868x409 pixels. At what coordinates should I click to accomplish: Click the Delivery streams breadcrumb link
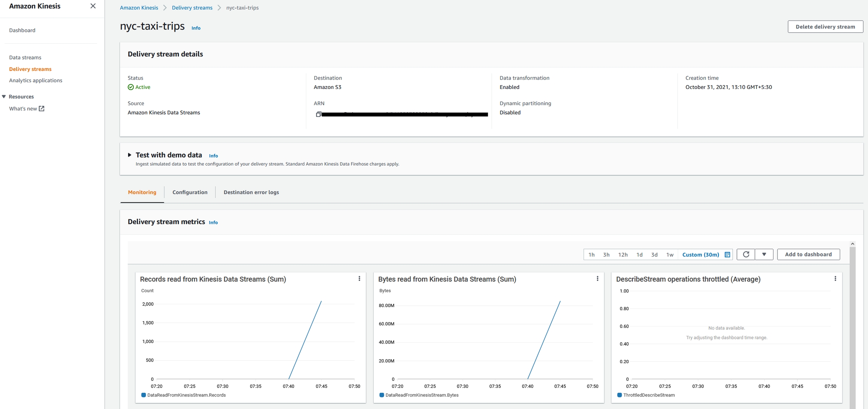(x=192, y=8)
